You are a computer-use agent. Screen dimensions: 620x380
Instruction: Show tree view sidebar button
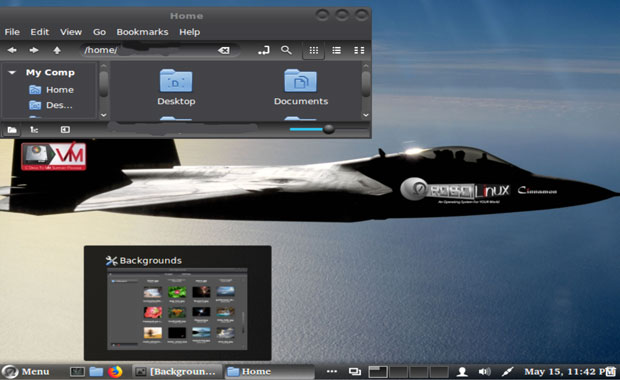point(34,130)
